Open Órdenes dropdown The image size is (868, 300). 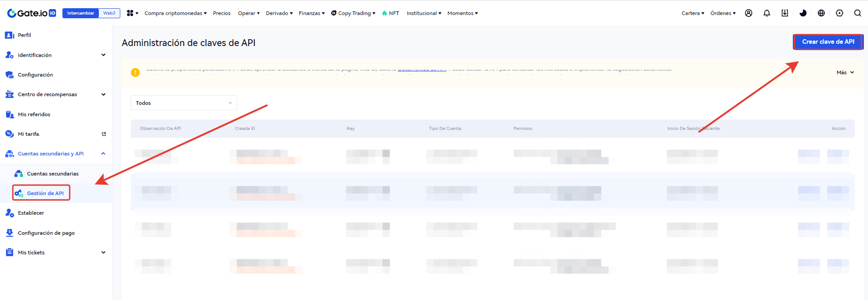723,13
